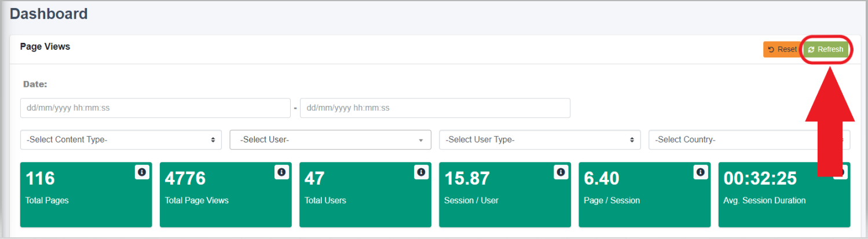
Task: Click the orange Reset button
Action: click(782, 50)
